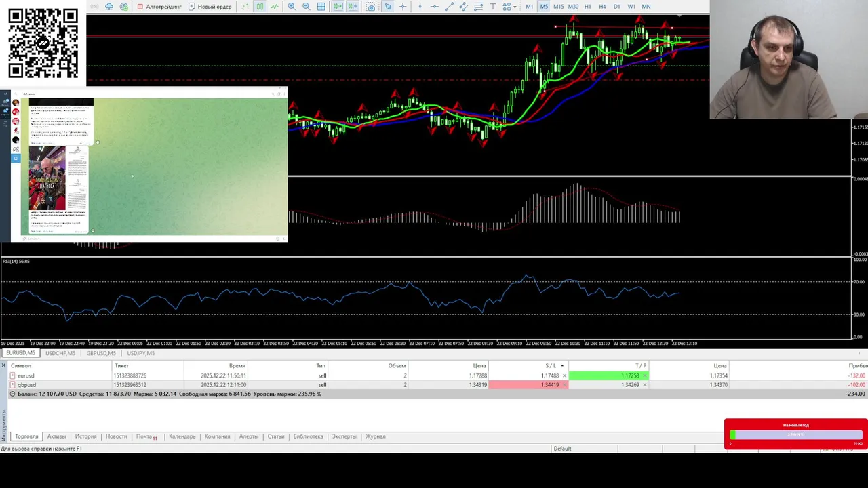Open the Новости terminal tab
This screenshot has height=488, width=868.
pos(116,436)
